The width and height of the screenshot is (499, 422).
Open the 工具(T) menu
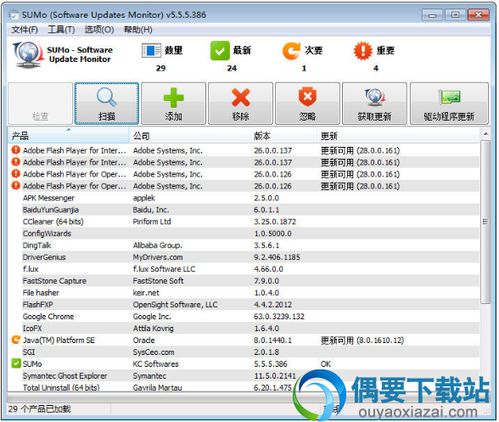click(x=61, y=30)
